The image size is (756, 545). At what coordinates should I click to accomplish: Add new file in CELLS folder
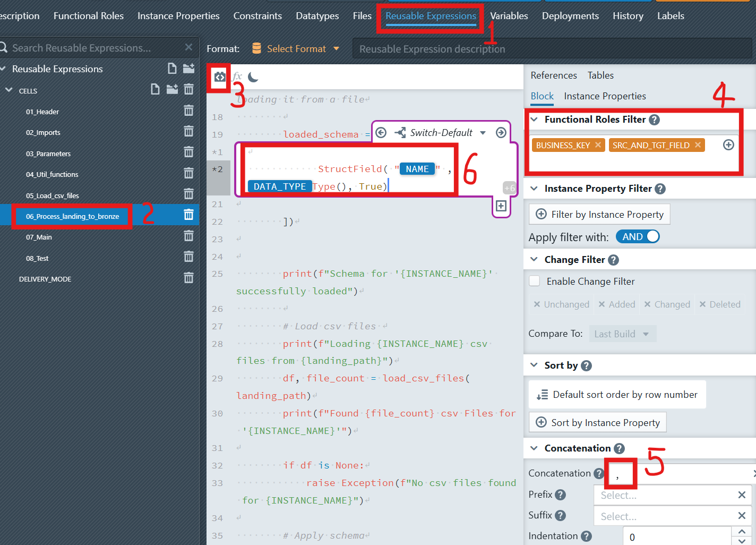point(155,89)
